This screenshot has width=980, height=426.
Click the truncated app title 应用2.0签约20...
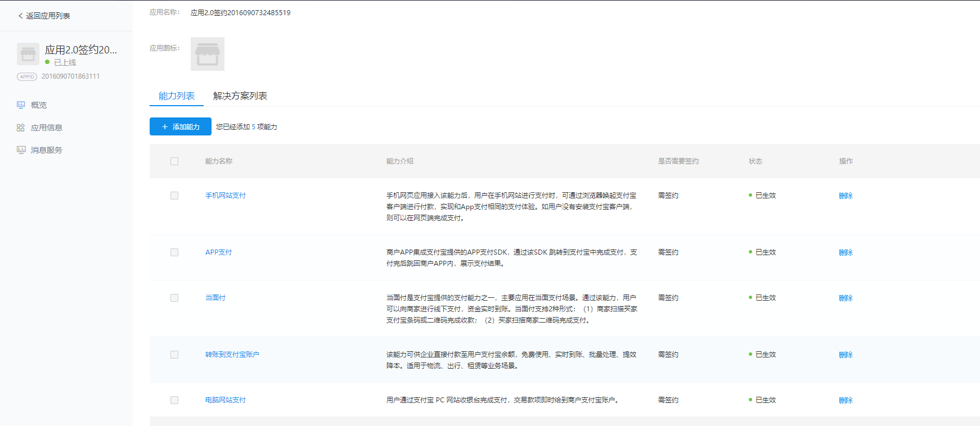click(x=81, y=50)
